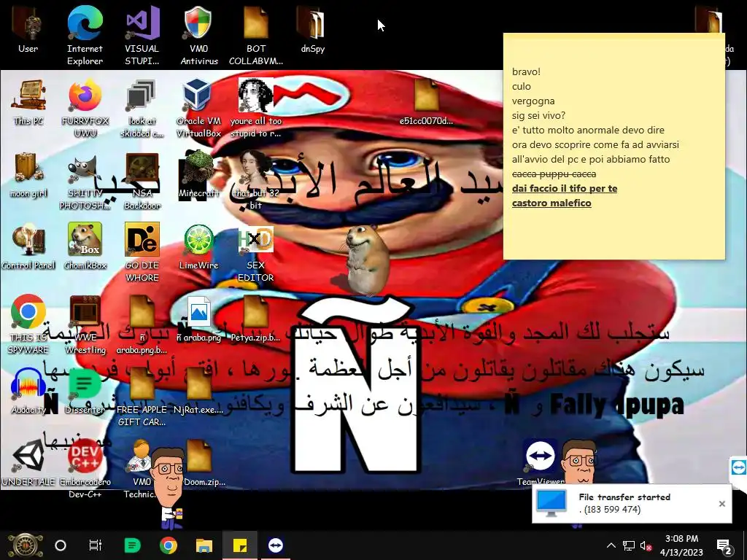Switch to Sticky Notes in taskbar
The height and width of the screenshot is (560, 747).
point(239,545)
